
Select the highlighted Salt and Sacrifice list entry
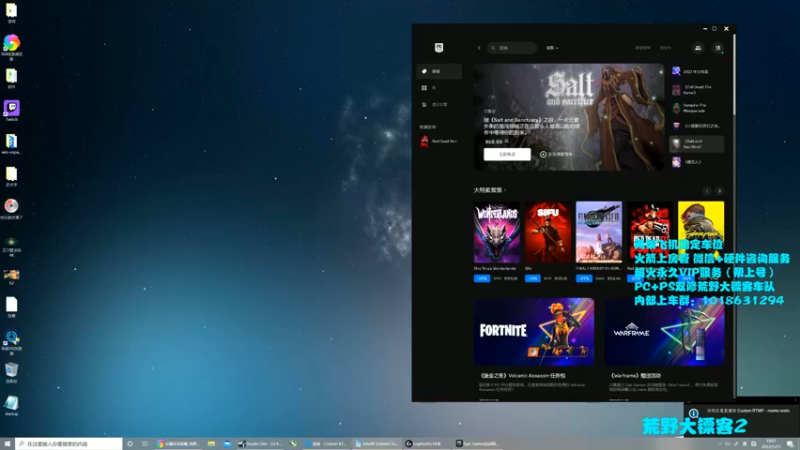696,144
